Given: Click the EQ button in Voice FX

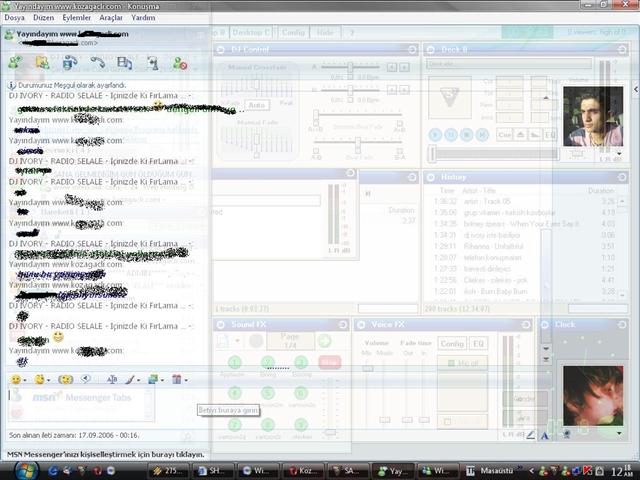Looking at the screenshot, I should click(477, 343).
